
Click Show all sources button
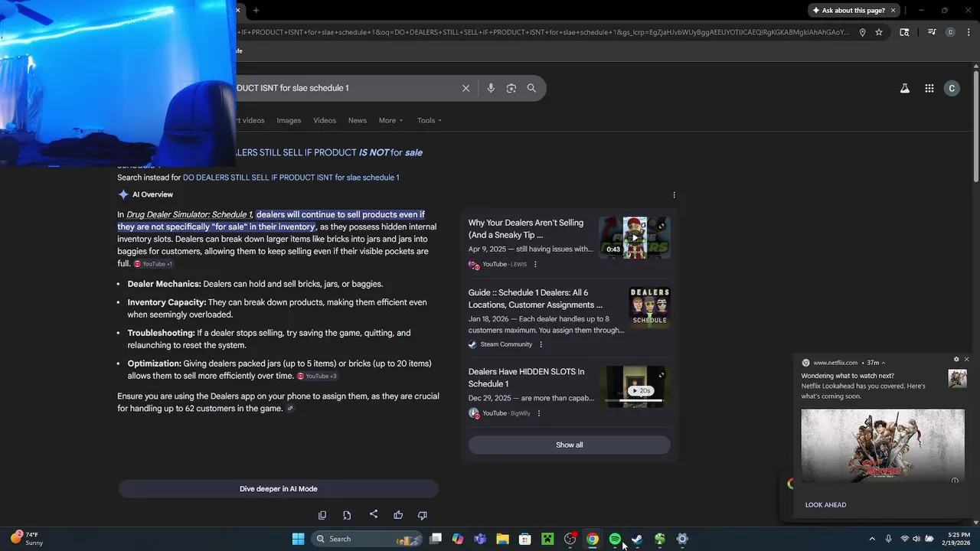[x=569, y=445]
